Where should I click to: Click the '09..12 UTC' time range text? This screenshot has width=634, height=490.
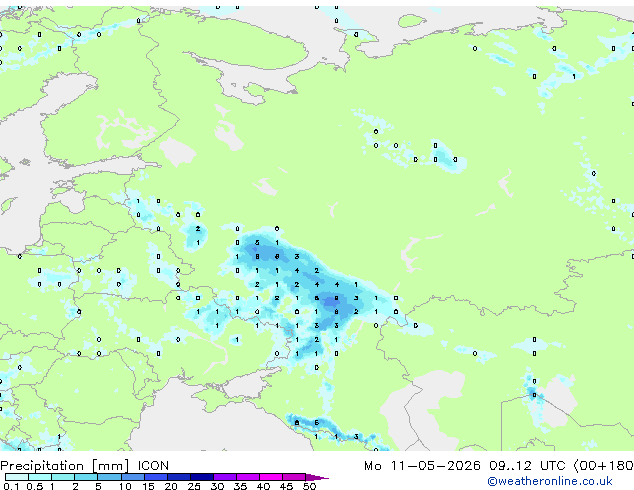pos(527,466)
